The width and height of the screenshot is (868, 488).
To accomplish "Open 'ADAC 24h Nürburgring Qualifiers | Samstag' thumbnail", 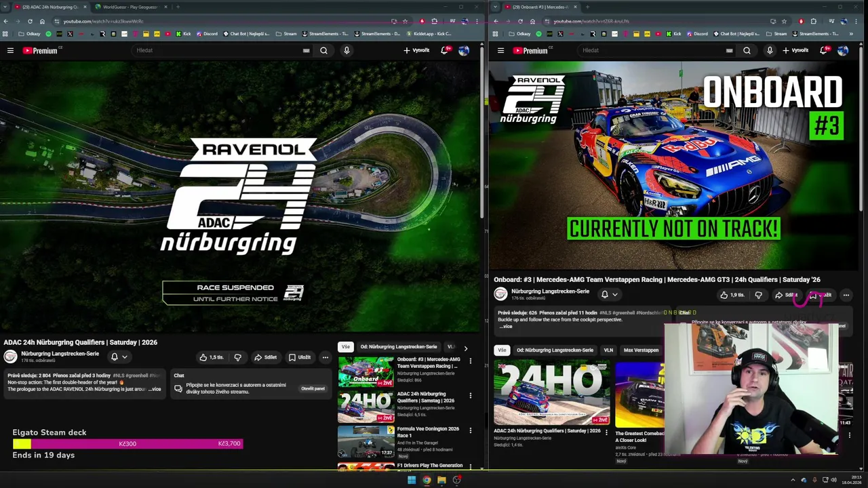I will [366, 407].
